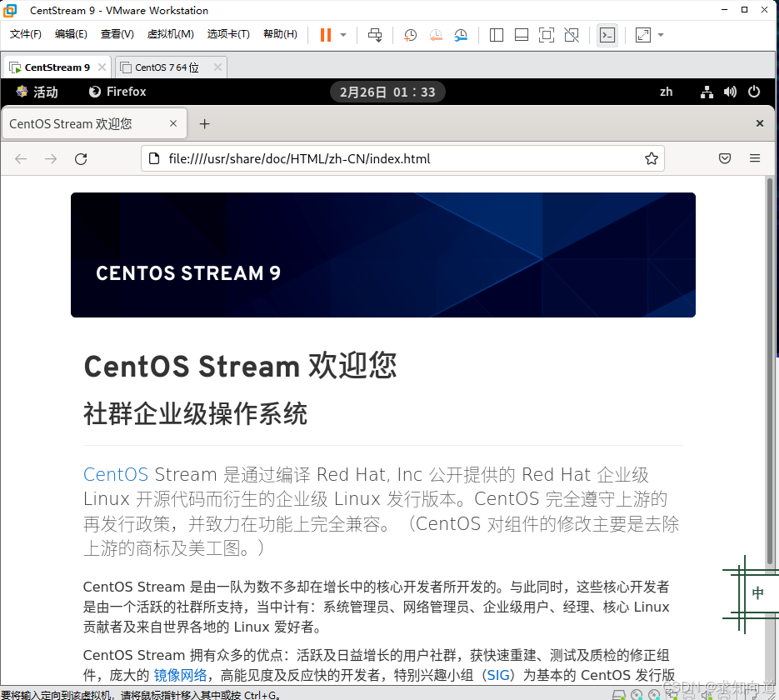Open the GNOME 活动 activities overview
The height and width of the screenshot is (700, 779).
pos(37,92)
